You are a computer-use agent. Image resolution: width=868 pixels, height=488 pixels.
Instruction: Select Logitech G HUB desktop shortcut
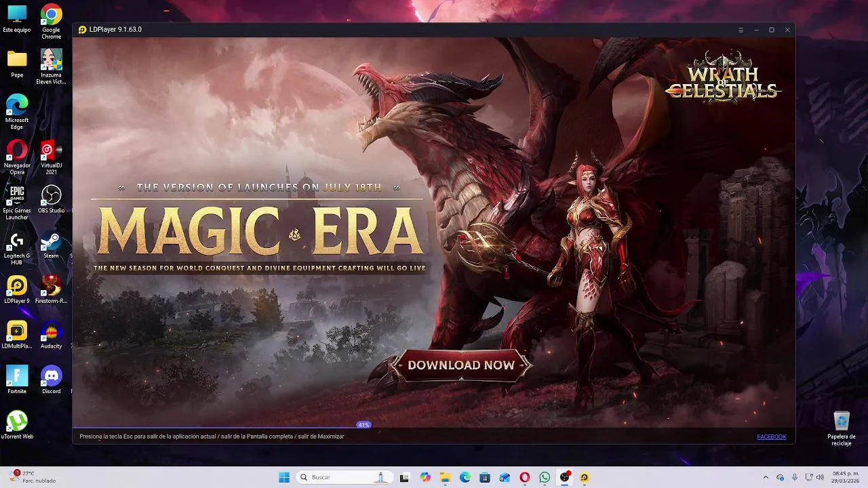click(17, 247)
